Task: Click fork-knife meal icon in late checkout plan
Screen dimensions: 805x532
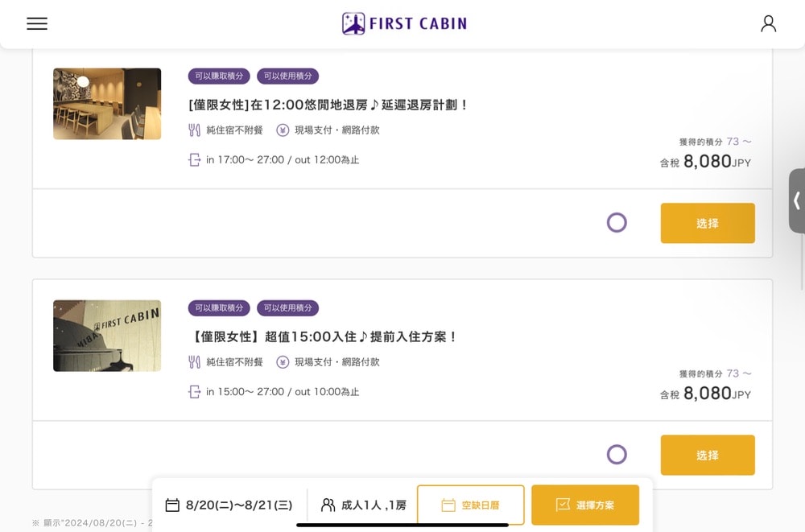Action: (194, 130)
